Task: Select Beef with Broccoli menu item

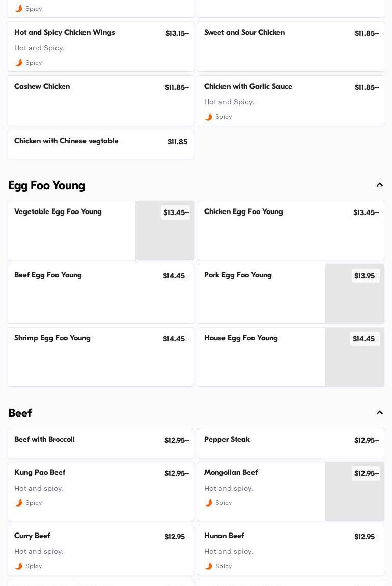Action: 101,443
